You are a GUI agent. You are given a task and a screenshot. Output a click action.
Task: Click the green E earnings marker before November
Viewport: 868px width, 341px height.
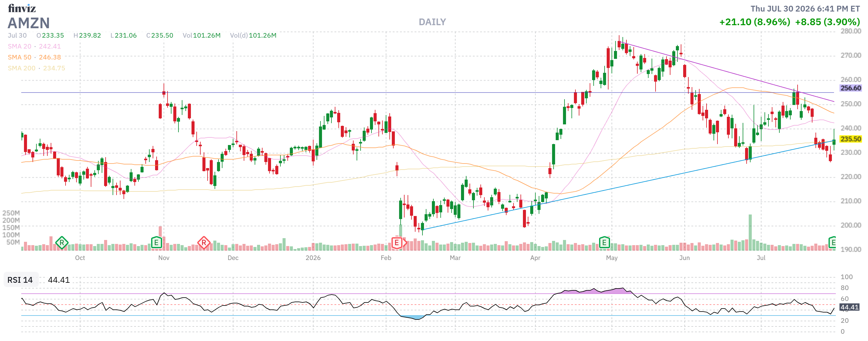(x=156, y=243)
